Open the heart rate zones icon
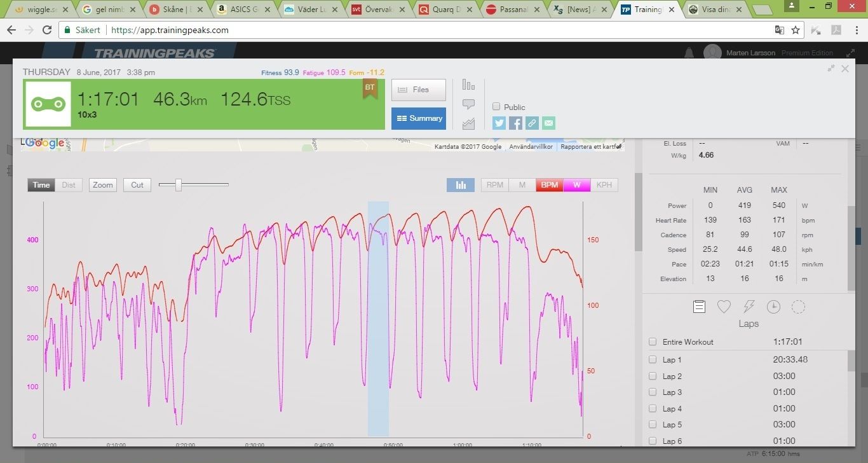This screenshot has width=868, height=463. 724,307
